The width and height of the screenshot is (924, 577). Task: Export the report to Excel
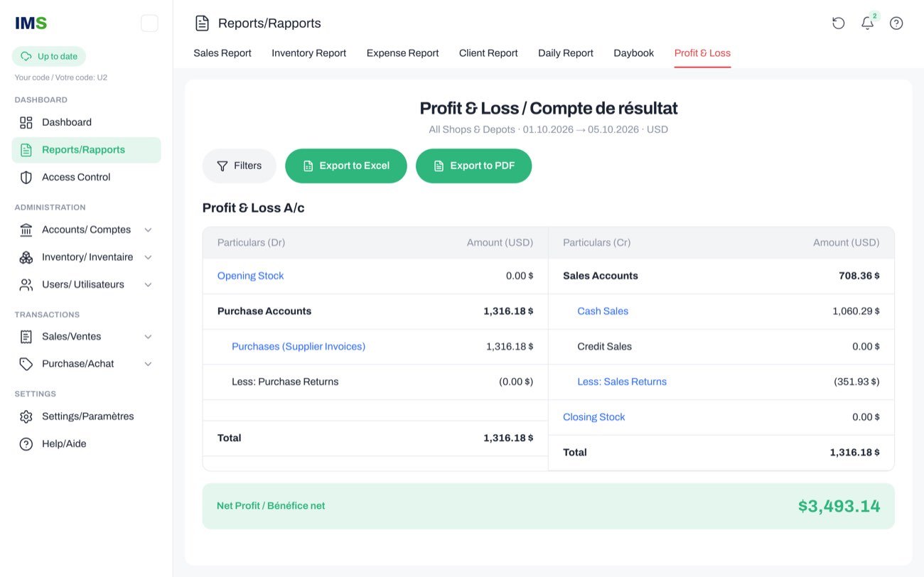(346, 166)
